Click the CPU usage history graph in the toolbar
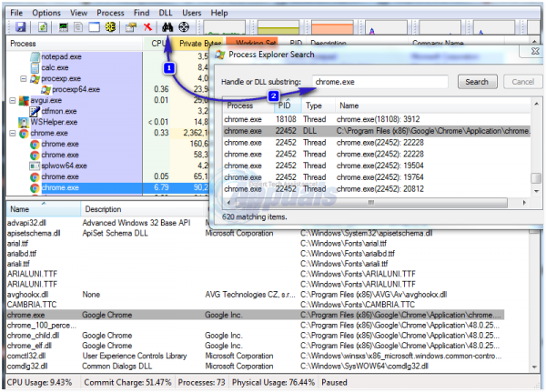 [x=224, y=28]
